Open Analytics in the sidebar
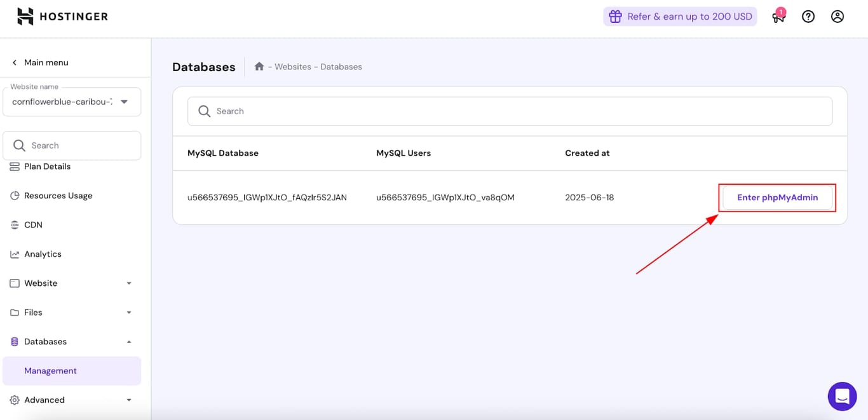Viewport: 868px width, 420px height. [x=43, y=254]
